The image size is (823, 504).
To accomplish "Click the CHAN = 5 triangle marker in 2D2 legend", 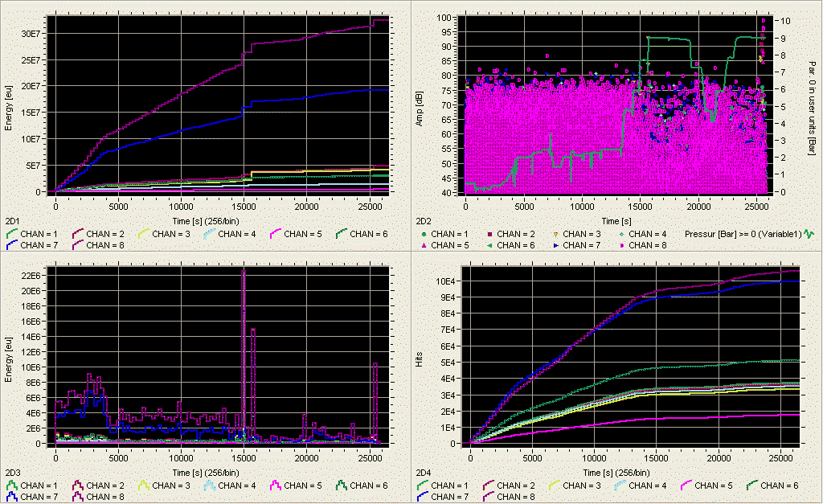I will coord(422,244).
